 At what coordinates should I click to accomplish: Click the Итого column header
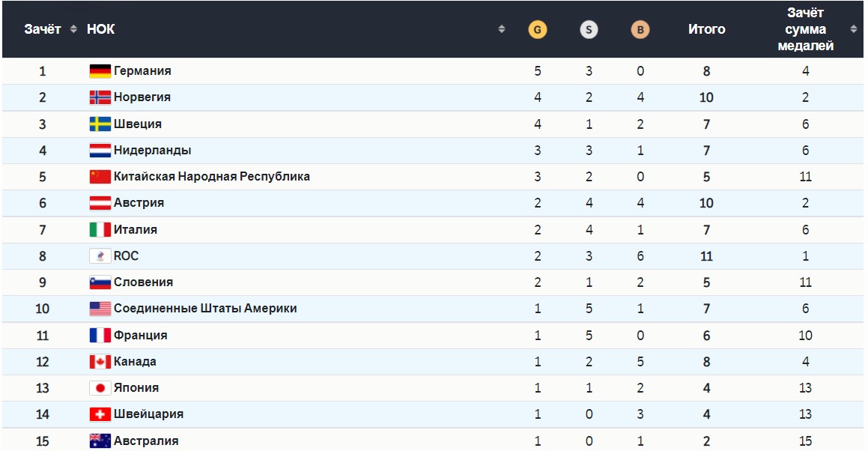706,29
